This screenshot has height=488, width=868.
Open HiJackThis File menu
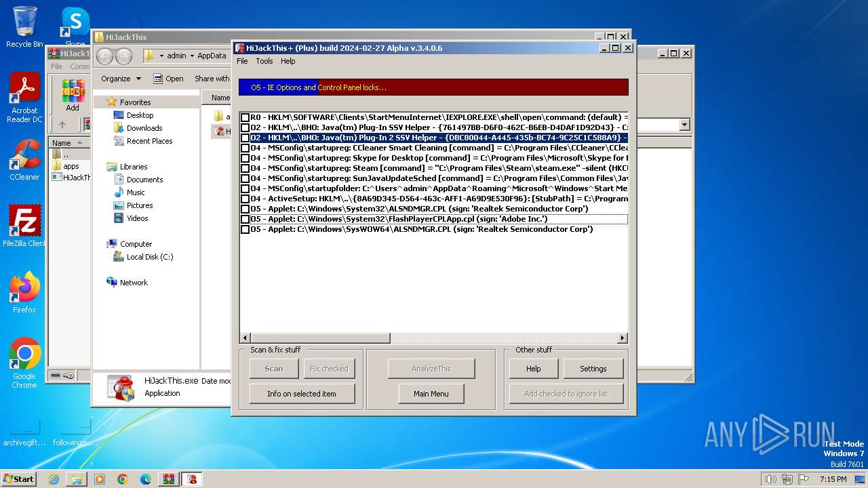242,61
